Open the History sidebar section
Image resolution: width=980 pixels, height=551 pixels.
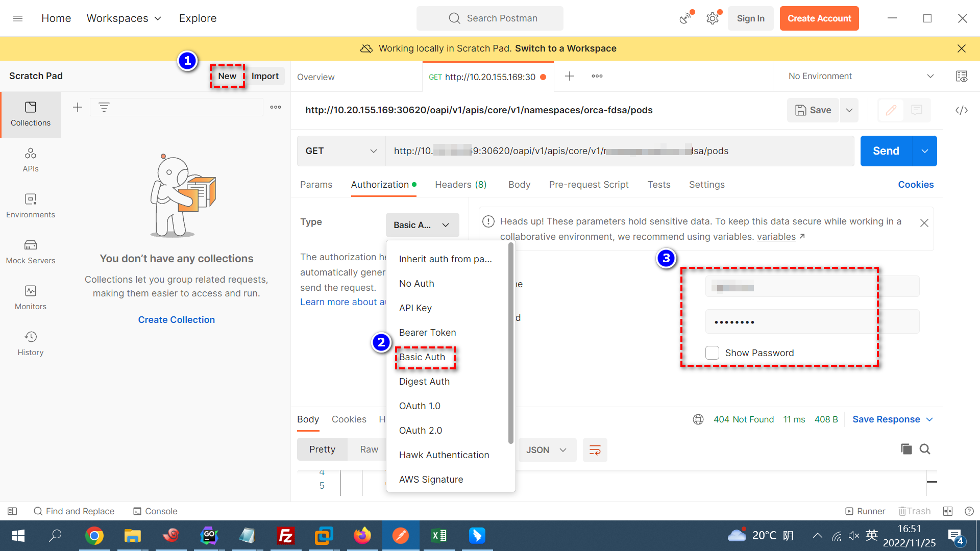pyautogui.click(x=31, y=343)
